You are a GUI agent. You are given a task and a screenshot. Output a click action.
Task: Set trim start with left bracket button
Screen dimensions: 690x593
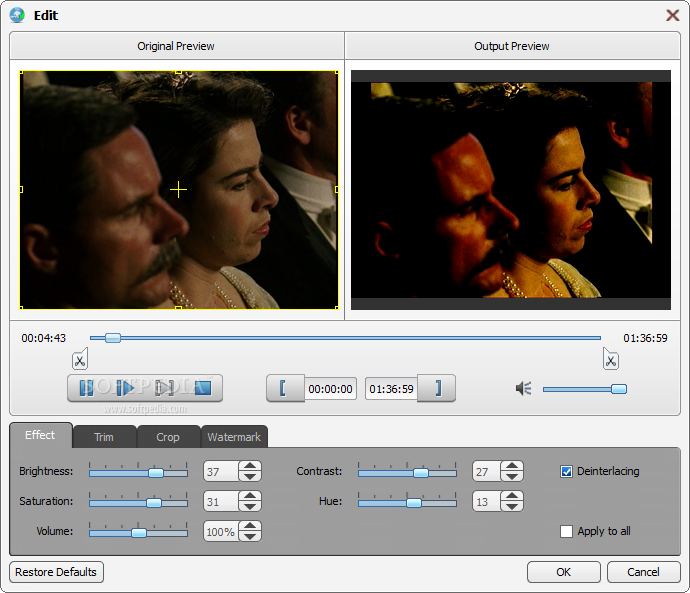tap(285, 388)
